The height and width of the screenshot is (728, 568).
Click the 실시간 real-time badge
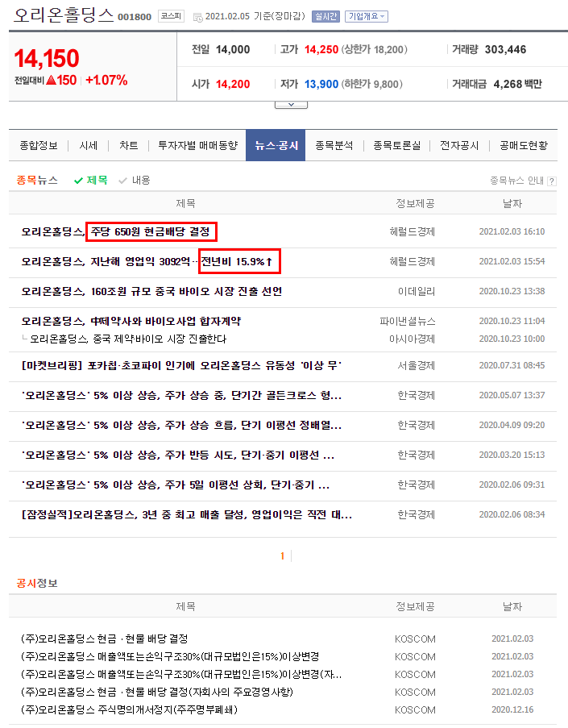tap(325, 17)
